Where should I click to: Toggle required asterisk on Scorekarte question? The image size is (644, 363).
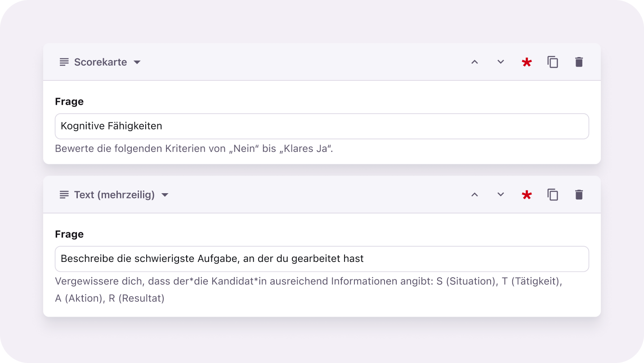coord(527,62)
